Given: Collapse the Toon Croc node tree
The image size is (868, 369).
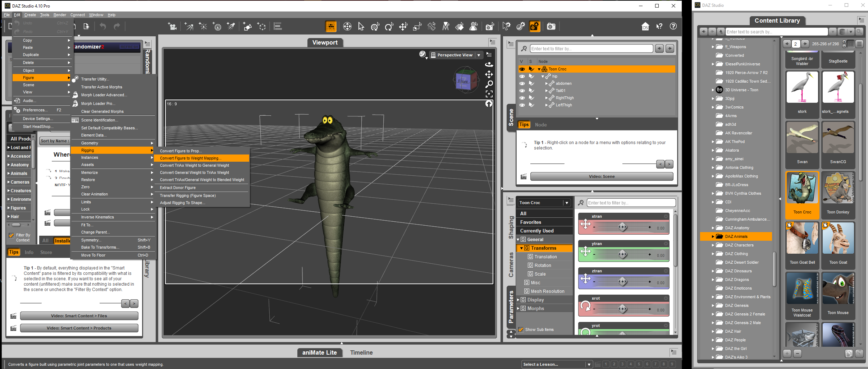Looking at the screenshot, I should coord(539,69).
